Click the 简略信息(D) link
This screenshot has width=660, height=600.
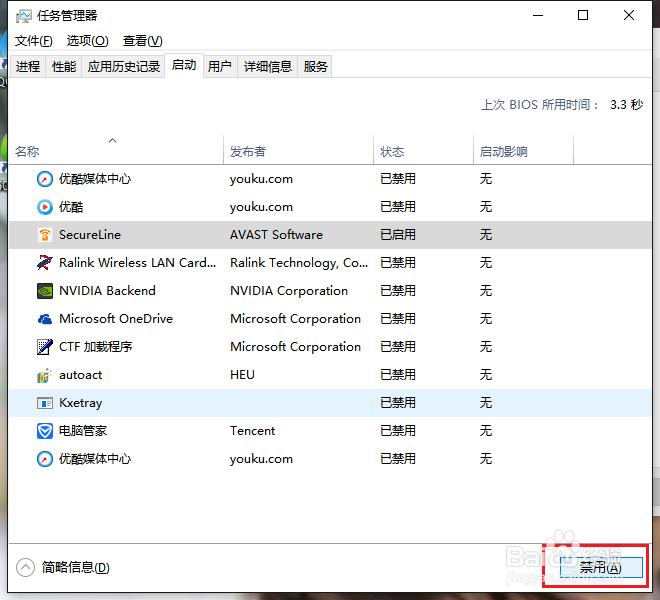(76, 568)
